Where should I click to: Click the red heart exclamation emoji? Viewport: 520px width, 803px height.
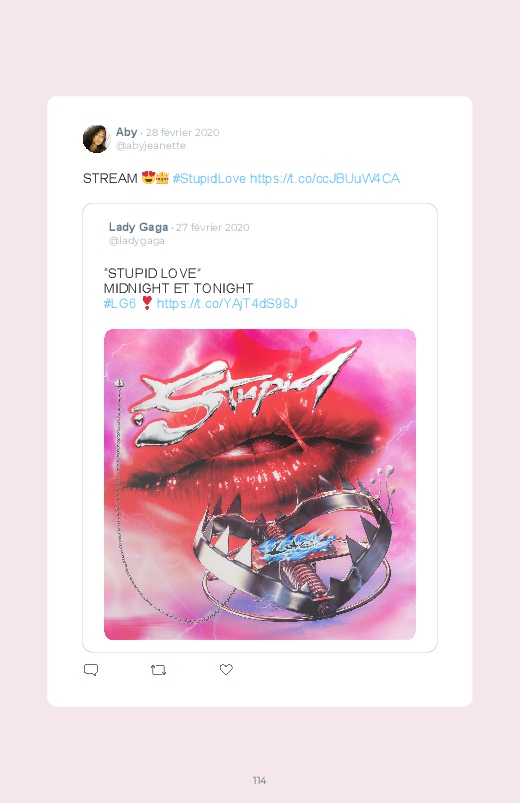click(x=147, y=303)
